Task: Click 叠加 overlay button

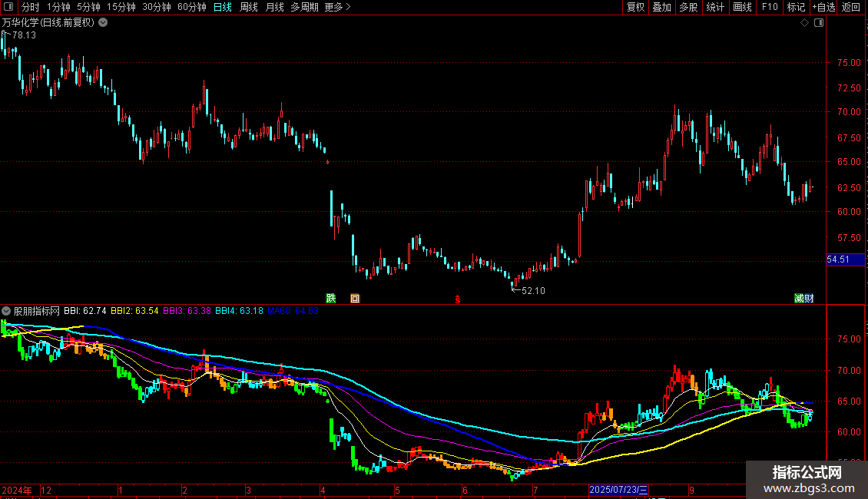Action: point(661,7)
